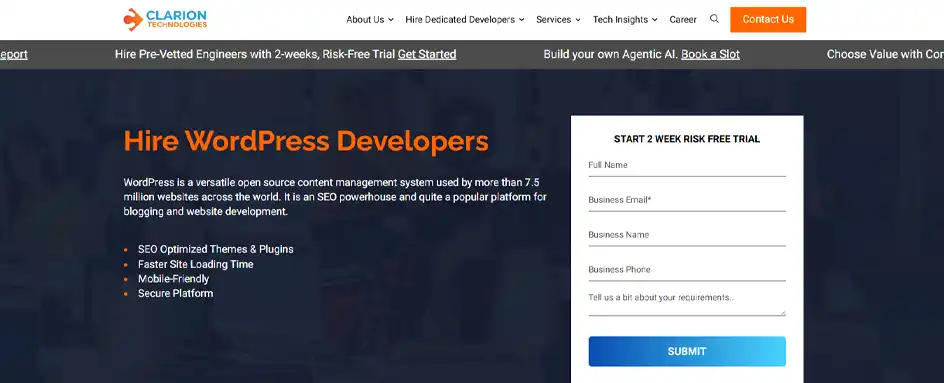
Task: Submit the risk free trial form
Action: coord(687,351)
